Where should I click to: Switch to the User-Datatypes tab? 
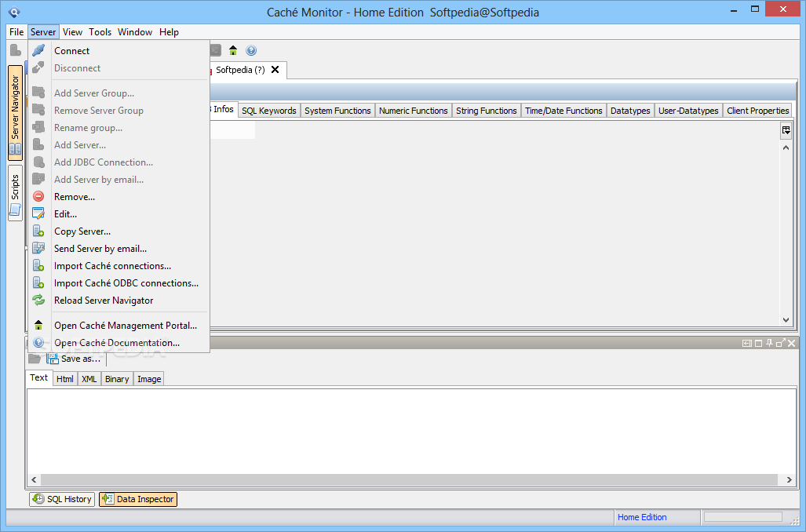(x=688, y=111)
